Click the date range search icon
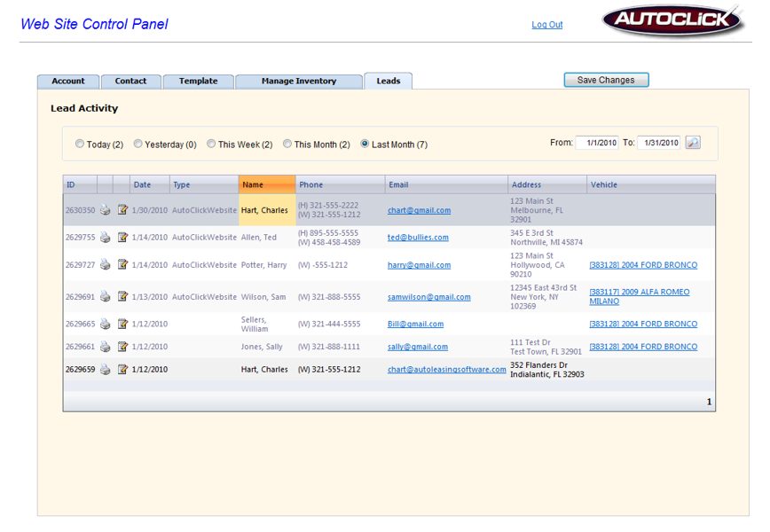Screen dimensions: 770x532 coord(693,143)
